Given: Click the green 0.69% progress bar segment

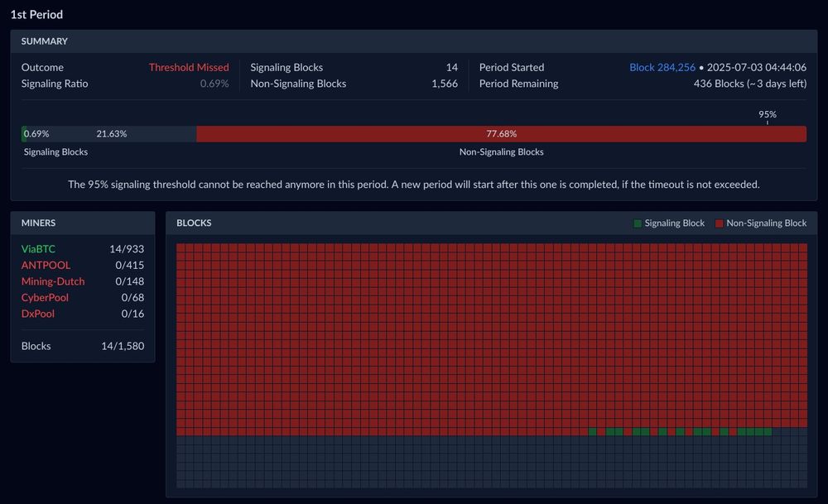Looking at the screenshot, I should 24,133.
